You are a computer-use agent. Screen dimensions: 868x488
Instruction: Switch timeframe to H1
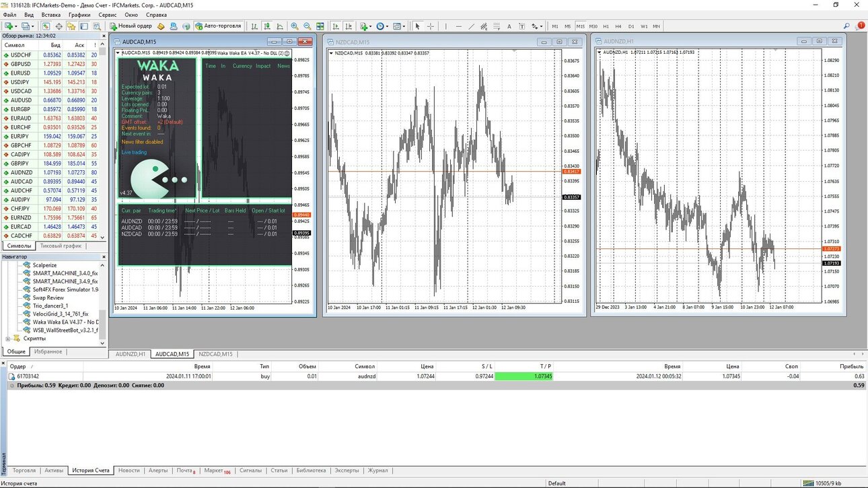pos(606,26)
